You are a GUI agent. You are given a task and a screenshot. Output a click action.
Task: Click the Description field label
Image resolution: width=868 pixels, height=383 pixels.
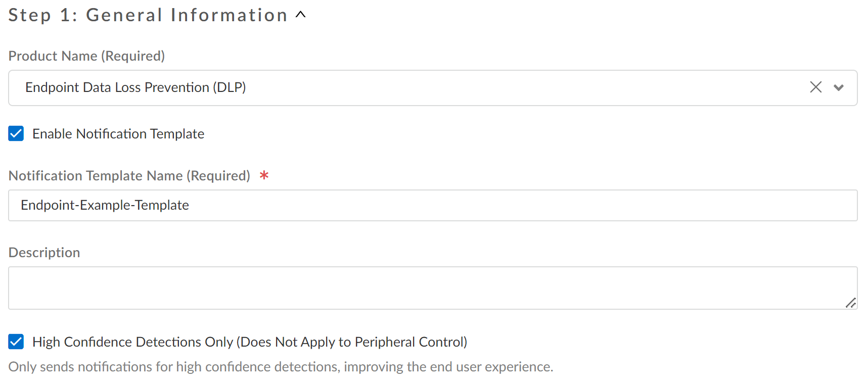click(44, 253)
